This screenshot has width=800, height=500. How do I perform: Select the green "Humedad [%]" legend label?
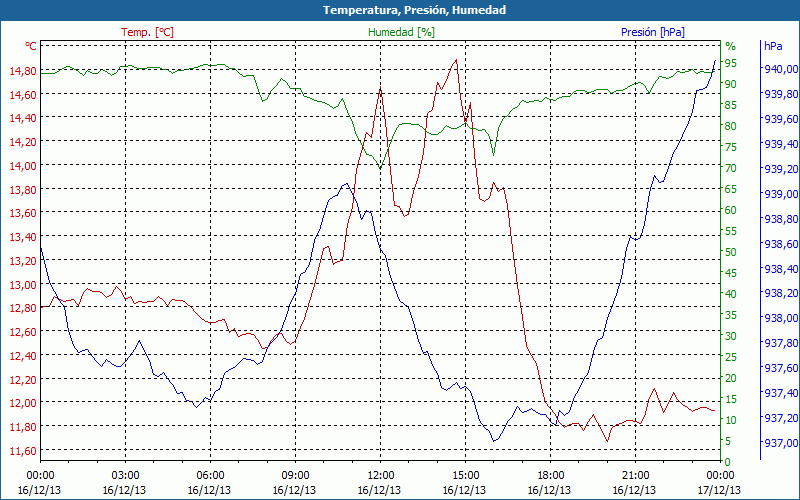pyautogui.click(x=401, y=32)
